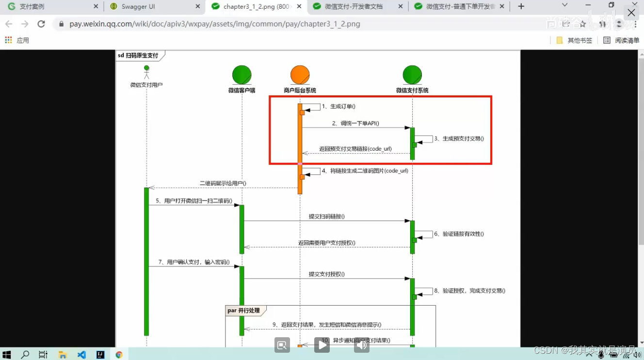Click the video overlay play button

322,345
